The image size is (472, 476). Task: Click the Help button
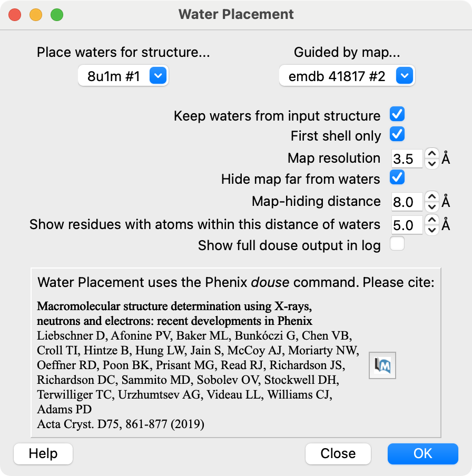pyautogui.click(x=43, y=453)
